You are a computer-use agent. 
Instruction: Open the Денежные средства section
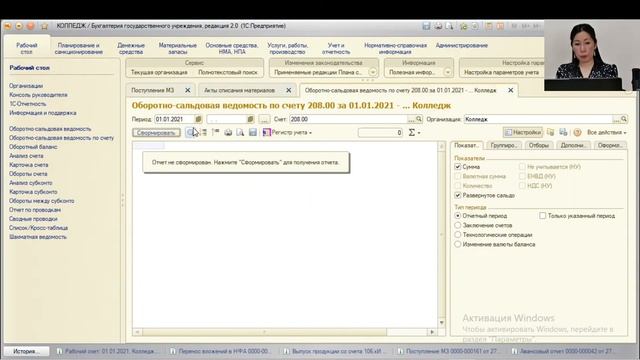pos(131,48)
